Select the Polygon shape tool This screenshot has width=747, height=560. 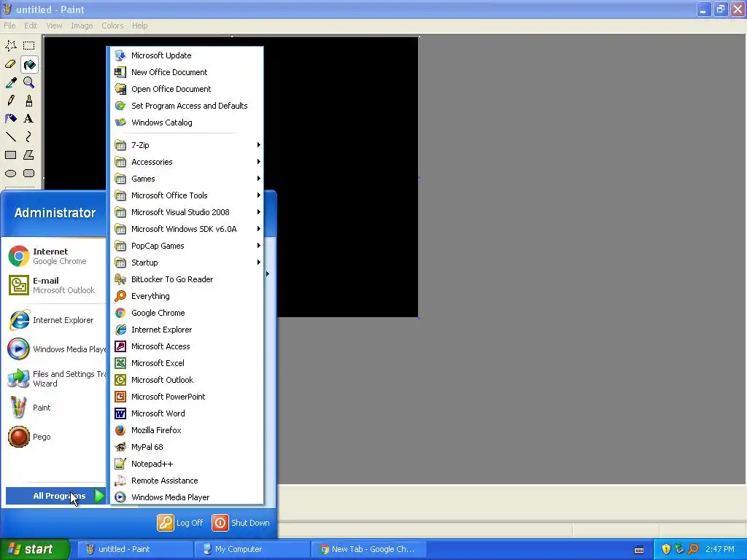click(x=28, y=155)
